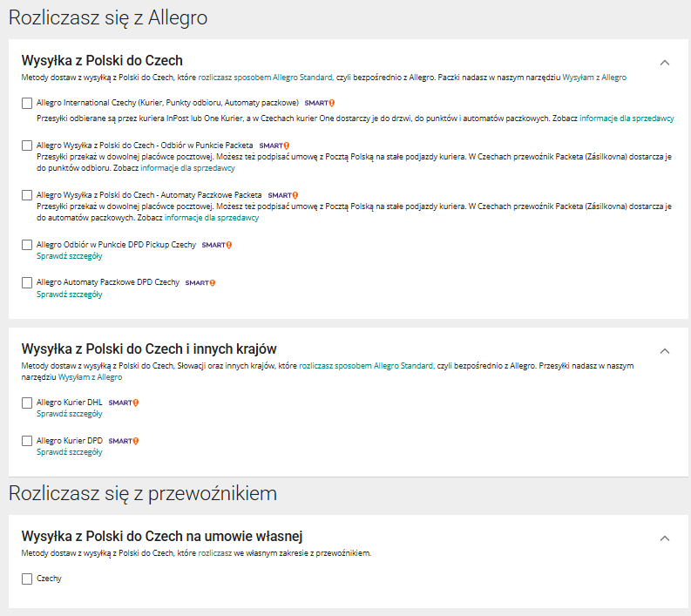Open first 'rozliczasz sposobem Allegro Standard' link

(266, 78)
